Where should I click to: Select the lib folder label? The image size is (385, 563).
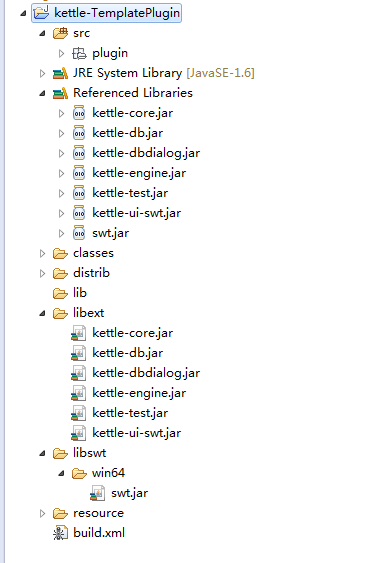point(80,293)
